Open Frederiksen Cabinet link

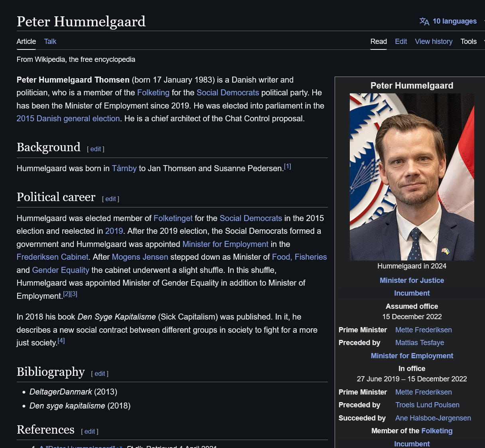tap(53, 257)
